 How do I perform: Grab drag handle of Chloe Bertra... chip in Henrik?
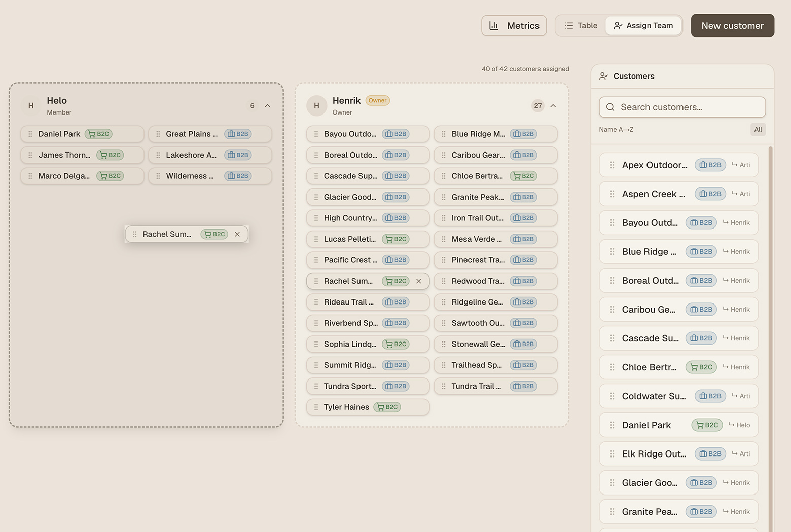[x=444, y=176]
